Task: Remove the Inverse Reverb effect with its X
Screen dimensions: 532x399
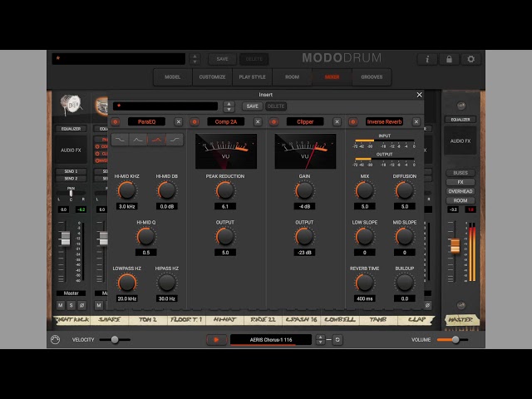Action: 416,122
